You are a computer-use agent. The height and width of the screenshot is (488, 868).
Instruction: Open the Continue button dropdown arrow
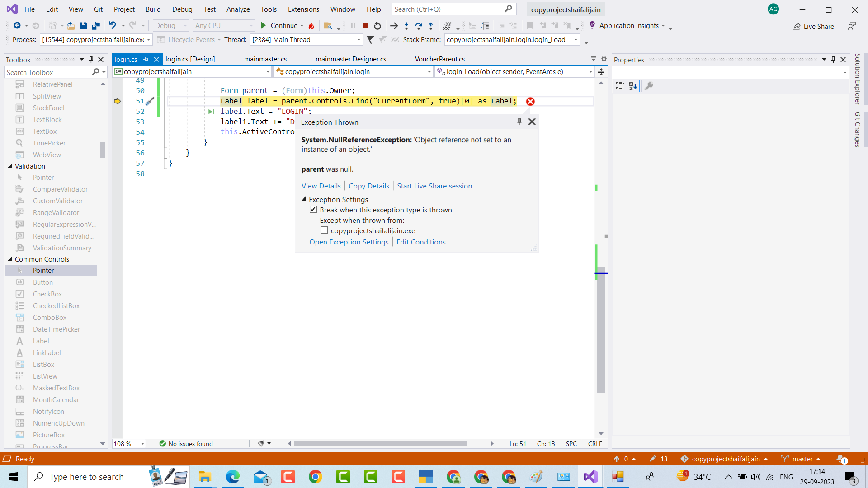coord(302,26)
